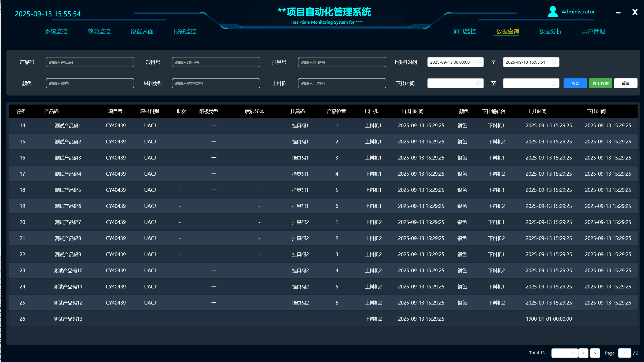This screenshot has width=644, height=362.
Task: Focus the 产品码 input field
Action: (x=90, y=62)
